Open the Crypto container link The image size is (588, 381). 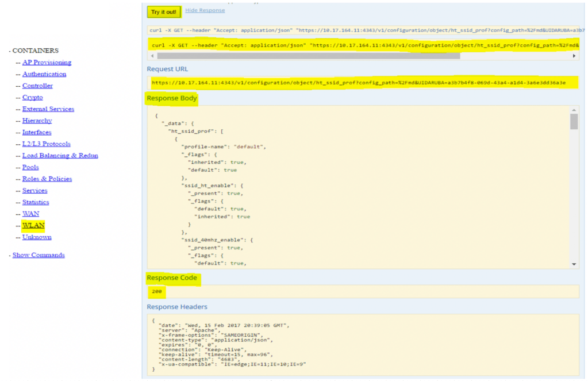tap(33, 98)
